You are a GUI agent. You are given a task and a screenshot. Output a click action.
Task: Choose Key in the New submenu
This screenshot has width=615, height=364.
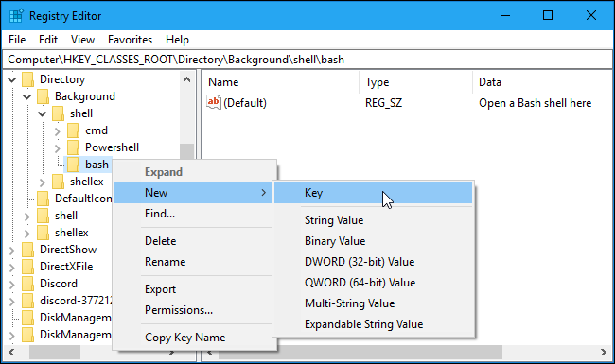pyautogui.click(x=373, y=193)
